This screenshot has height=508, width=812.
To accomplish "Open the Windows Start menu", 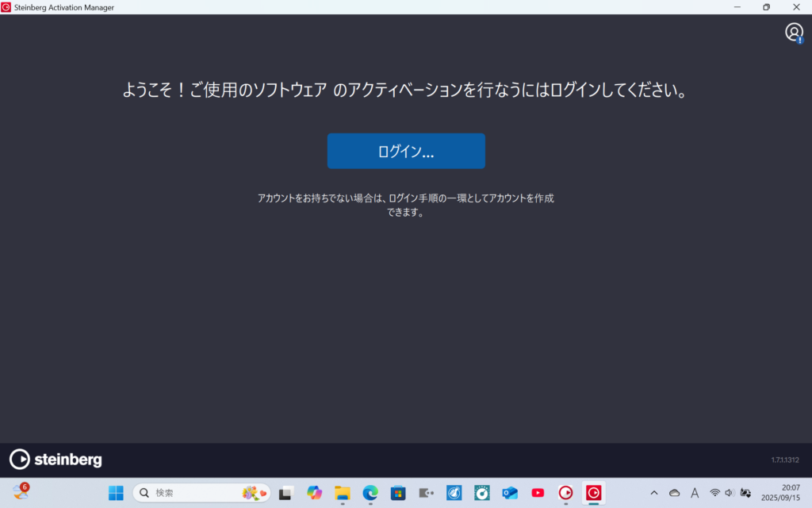I will pos(116,493).
